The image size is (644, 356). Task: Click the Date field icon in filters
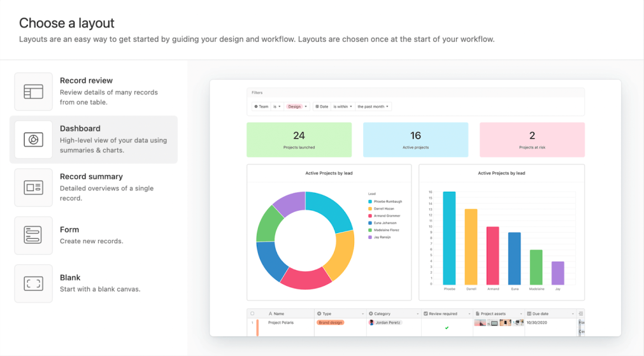[x=317, y=107]
